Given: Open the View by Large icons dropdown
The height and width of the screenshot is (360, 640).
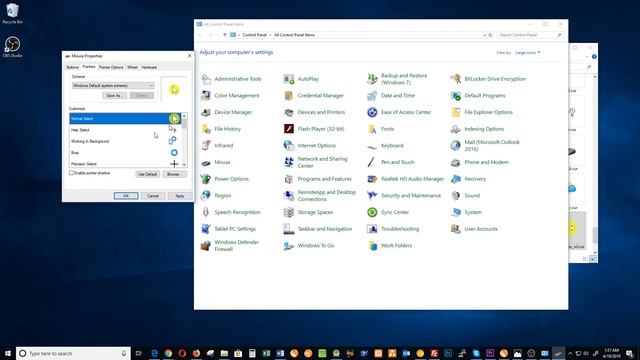Looking at the screenshot, I should pyautogui.click(x=527, y=53).
